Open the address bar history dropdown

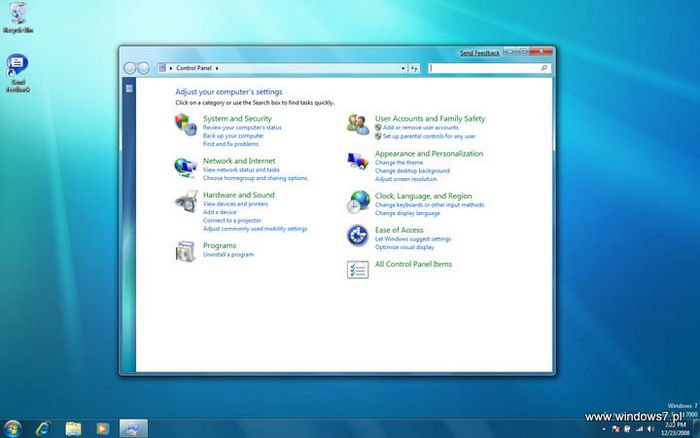403,68
